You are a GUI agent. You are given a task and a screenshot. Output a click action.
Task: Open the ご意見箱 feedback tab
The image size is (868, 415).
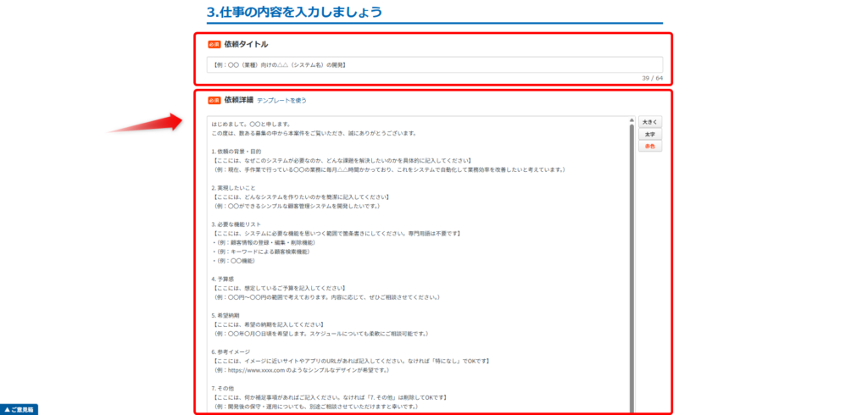click(x=19, y=409)
